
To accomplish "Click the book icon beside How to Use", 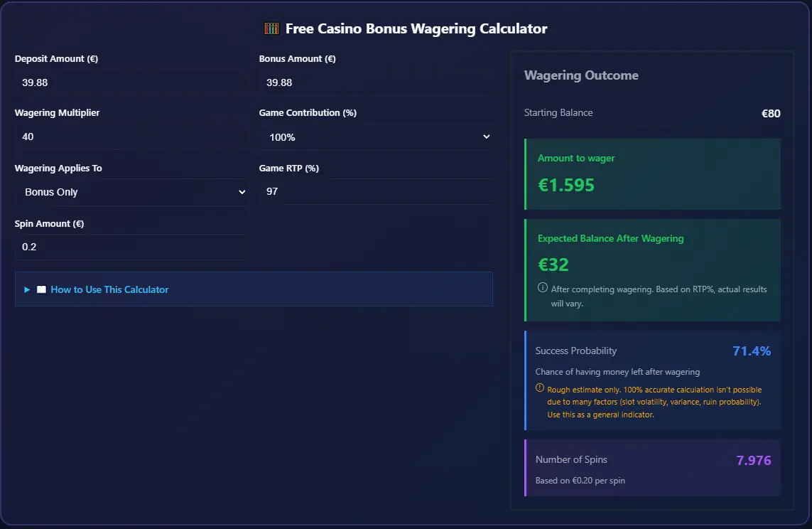I will pyautogui.click(x=40, y=289).
